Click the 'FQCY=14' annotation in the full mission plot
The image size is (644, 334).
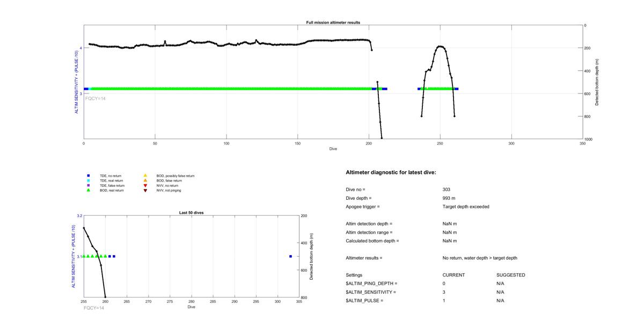(96, 98)
